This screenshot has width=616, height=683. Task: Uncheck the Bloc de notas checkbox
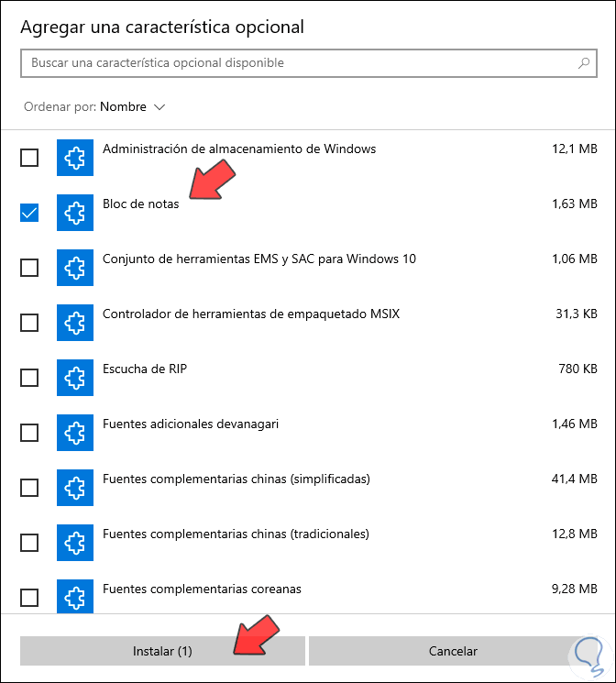click(29, 213)
